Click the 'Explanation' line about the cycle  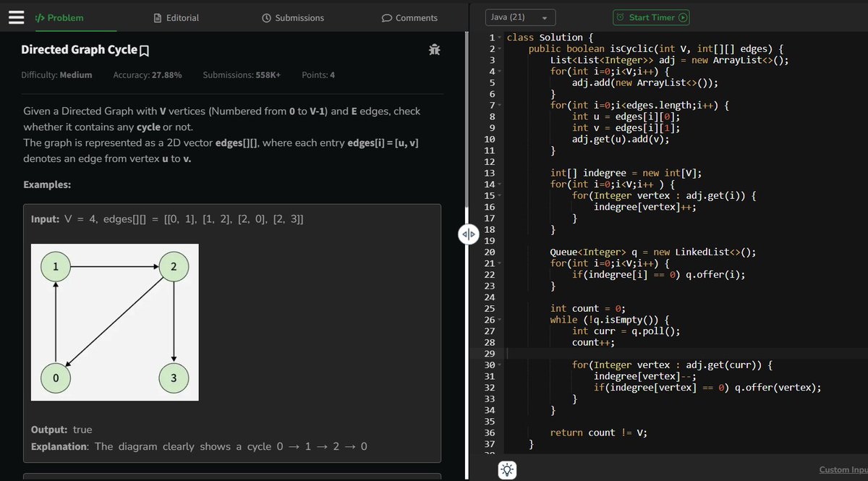[199, 447]
